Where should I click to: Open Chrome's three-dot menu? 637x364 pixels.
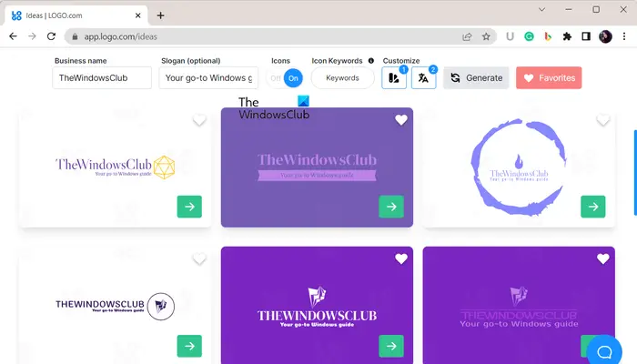point(624,36)
